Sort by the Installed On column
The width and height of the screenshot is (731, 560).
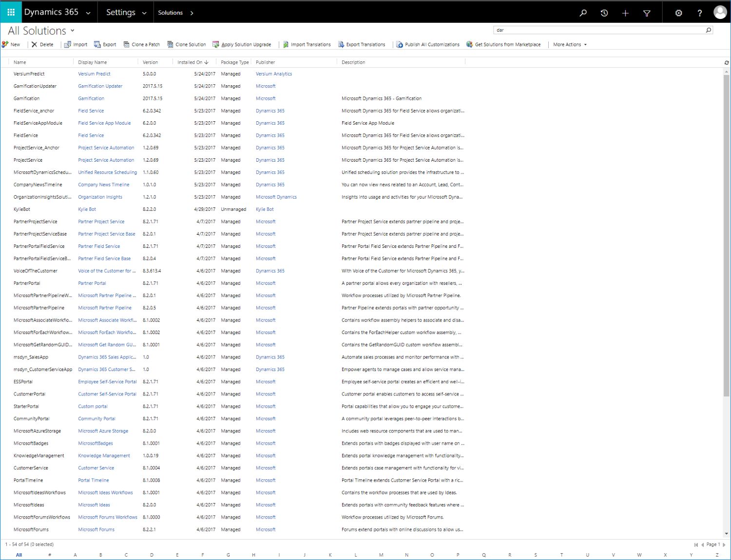192,62
